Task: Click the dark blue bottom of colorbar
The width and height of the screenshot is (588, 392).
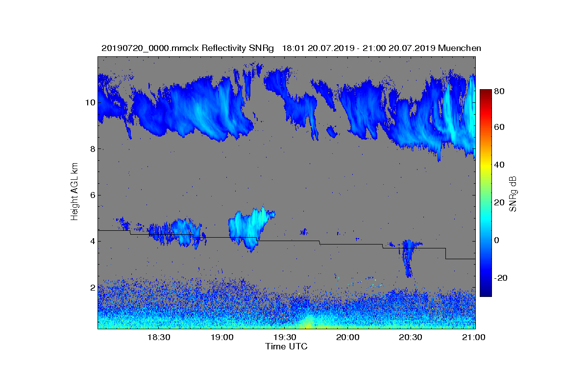Action: 486,293
